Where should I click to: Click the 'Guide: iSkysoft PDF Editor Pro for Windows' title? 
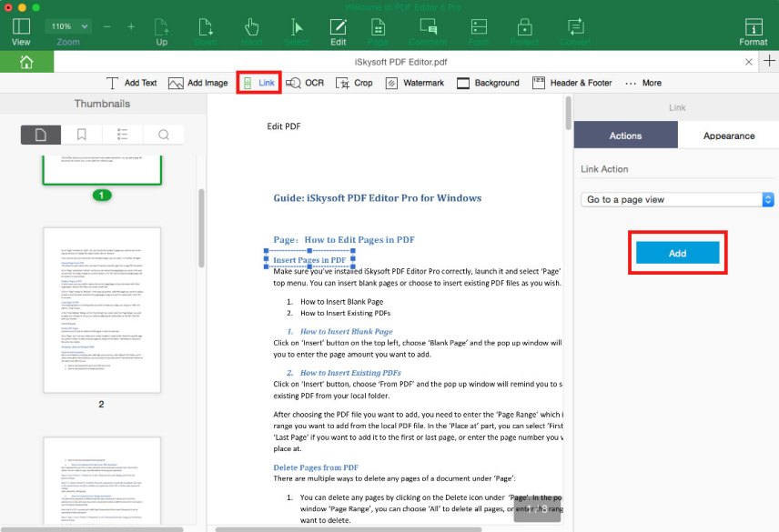click(x=377, y=198)
